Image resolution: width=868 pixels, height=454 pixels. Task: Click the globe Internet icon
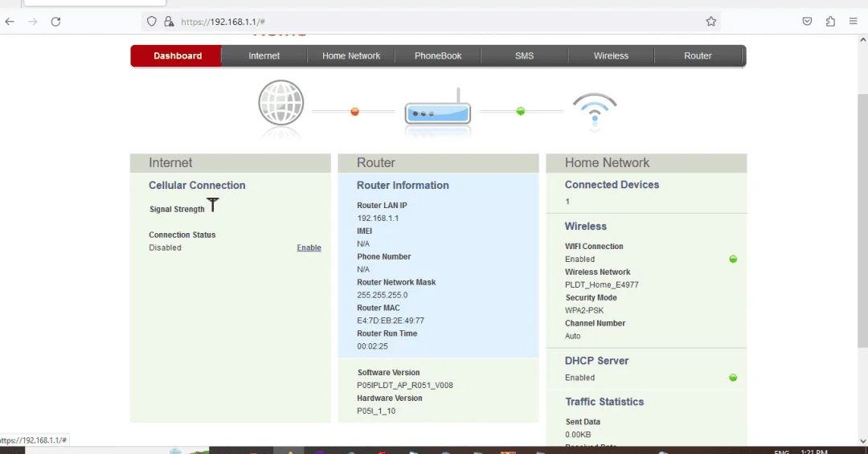(x=281, y=103)
